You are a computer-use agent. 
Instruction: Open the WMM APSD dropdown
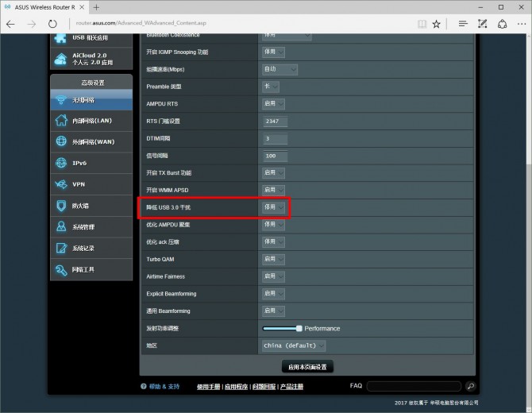[273, 190]
